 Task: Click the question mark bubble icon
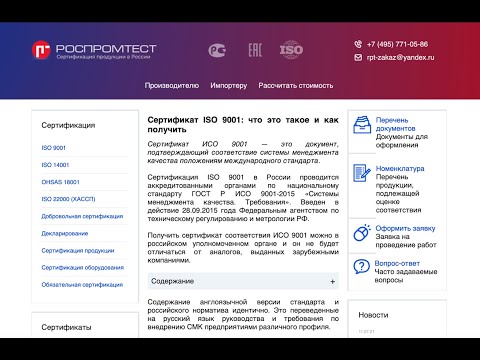(362, 267)
